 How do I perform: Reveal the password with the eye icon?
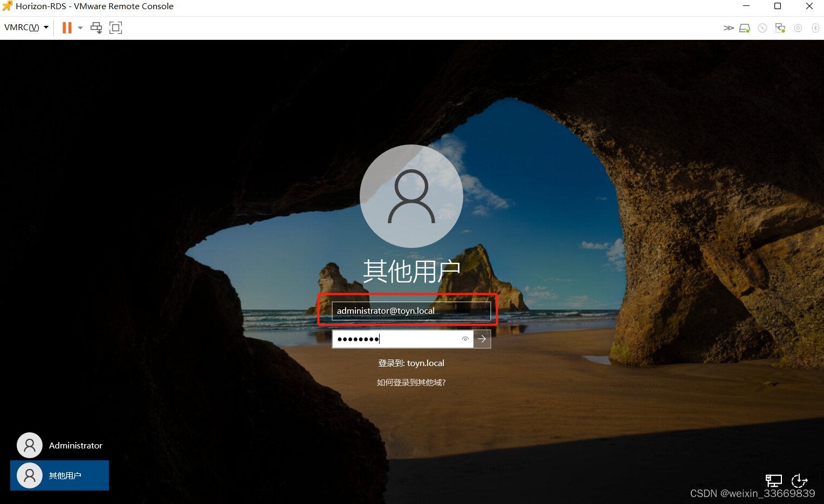pyautogui.click(x=465, y=339)
